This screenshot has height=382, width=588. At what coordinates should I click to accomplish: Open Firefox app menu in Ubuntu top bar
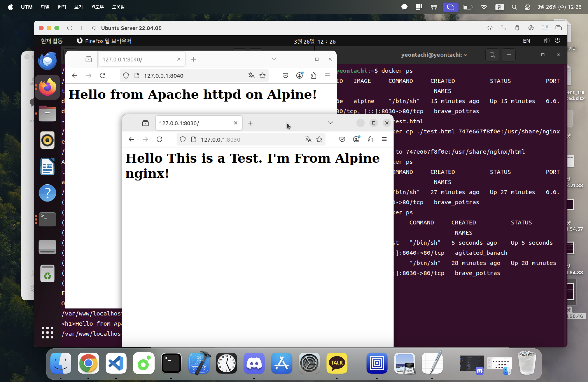104,41
